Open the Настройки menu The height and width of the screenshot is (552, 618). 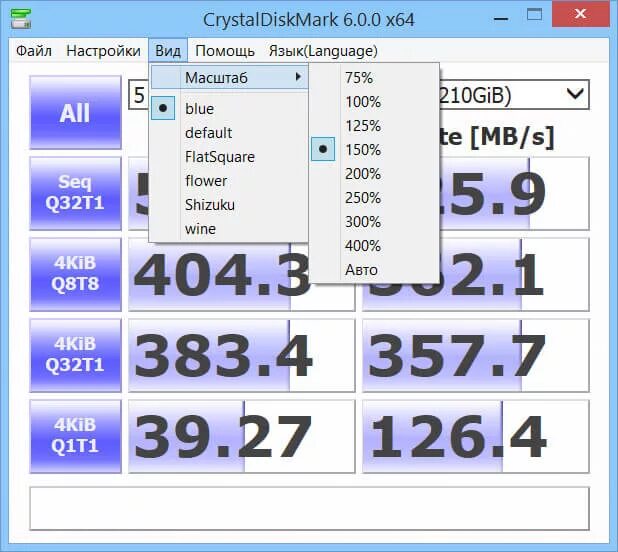coord(103,51)
